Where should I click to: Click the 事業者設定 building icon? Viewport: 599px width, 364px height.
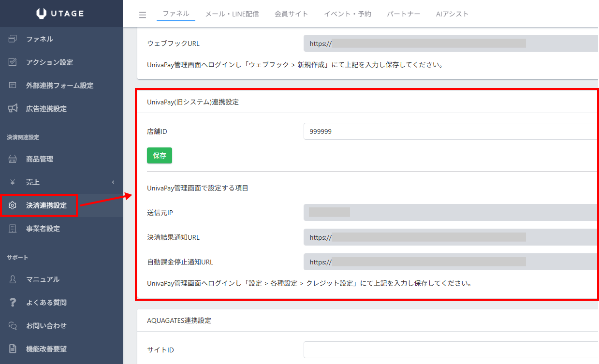point(13,229)
